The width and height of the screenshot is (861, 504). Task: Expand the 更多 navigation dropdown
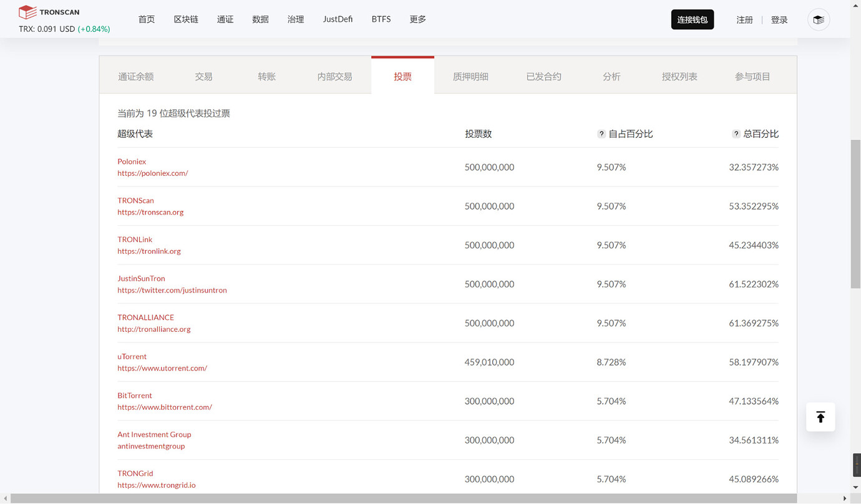coord(417,19)
